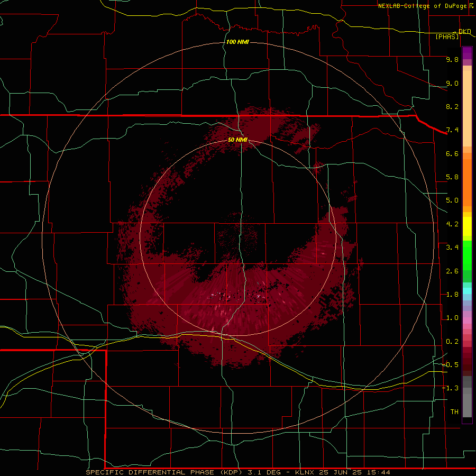Click the 5.0 value on color scale

(x=452, y=200)
